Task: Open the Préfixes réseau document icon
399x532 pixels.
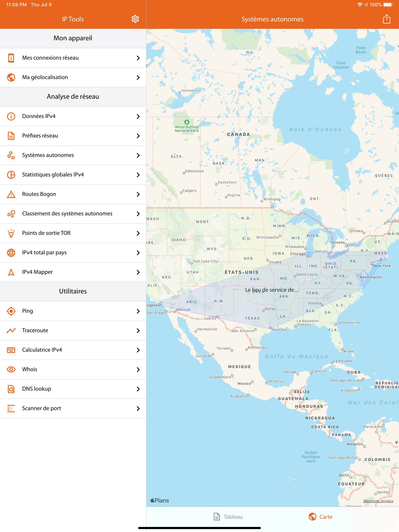Action: pos(11,136)
